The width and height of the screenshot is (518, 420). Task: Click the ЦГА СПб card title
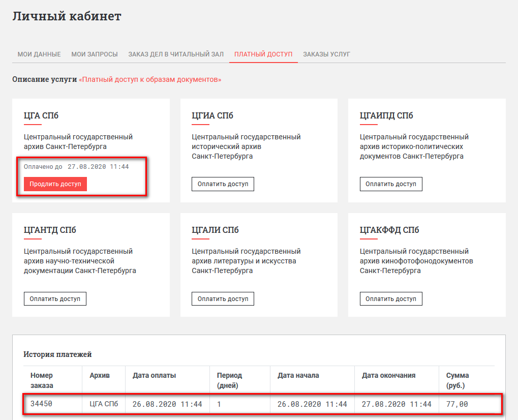pyautogui.click(x=41, y=115)
